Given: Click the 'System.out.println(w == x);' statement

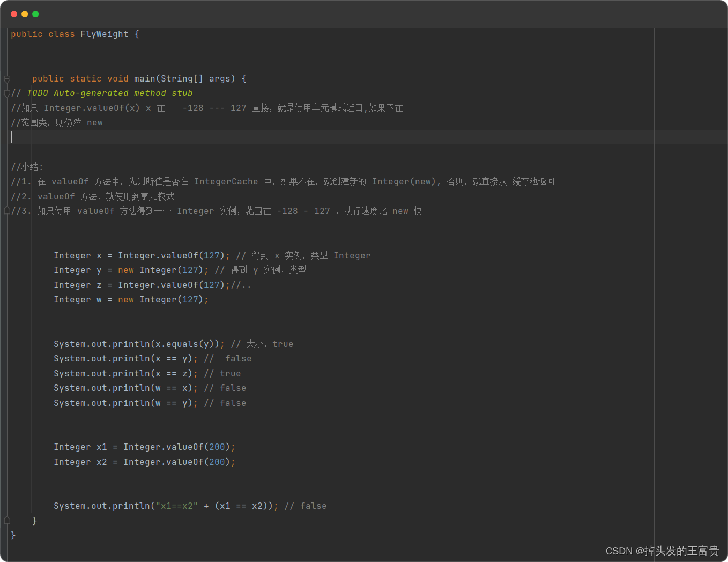Looking at the screenshot, I should pos(126,388).
